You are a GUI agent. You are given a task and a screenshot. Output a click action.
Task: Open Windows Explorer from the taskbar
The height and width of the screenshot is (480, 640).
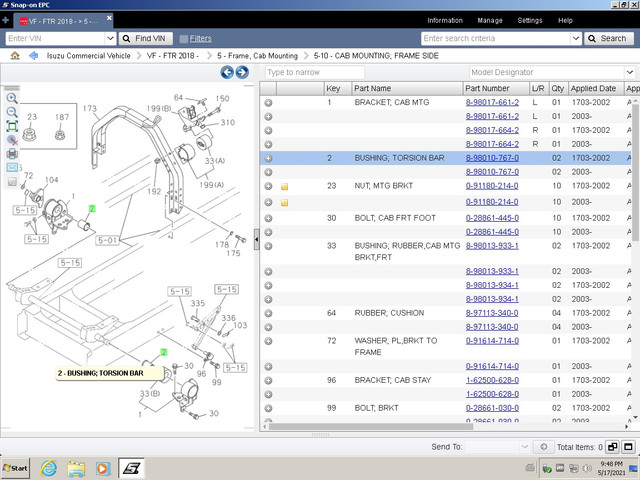[x=76, y=469]
